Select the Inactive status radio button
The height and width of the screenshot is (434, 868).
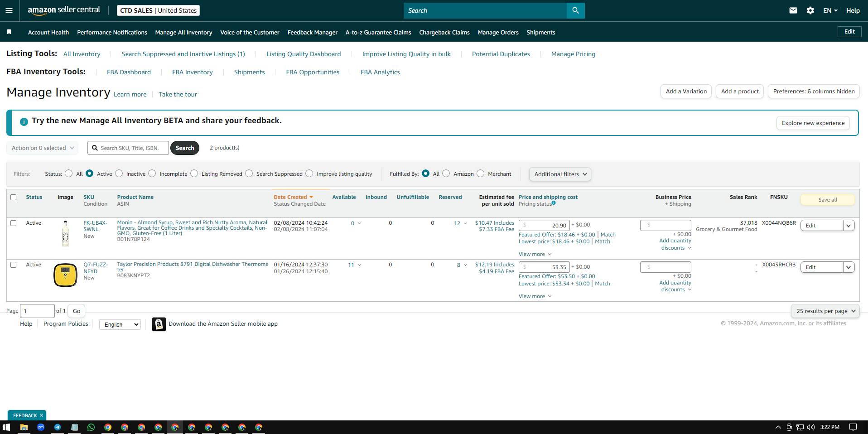tap(119, 174)
